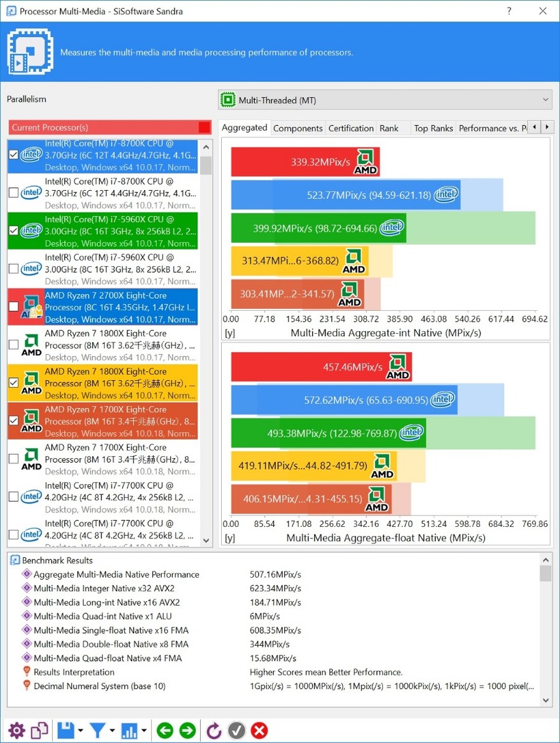Uncheck the blue-highlighted i7-8700K processor checkbox
The image size is (560, 743).
coord(14,154)
